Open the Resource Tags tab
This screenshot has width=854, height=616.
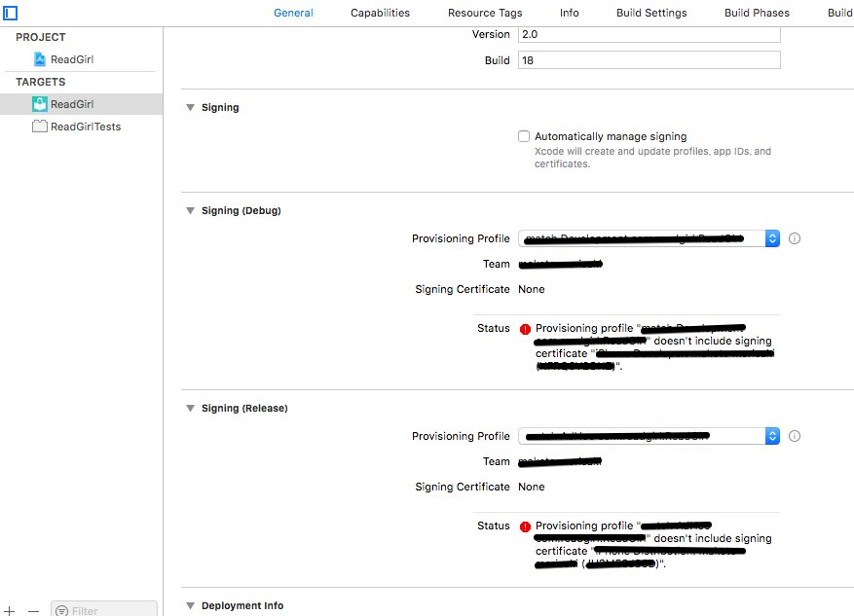[485, 13]
